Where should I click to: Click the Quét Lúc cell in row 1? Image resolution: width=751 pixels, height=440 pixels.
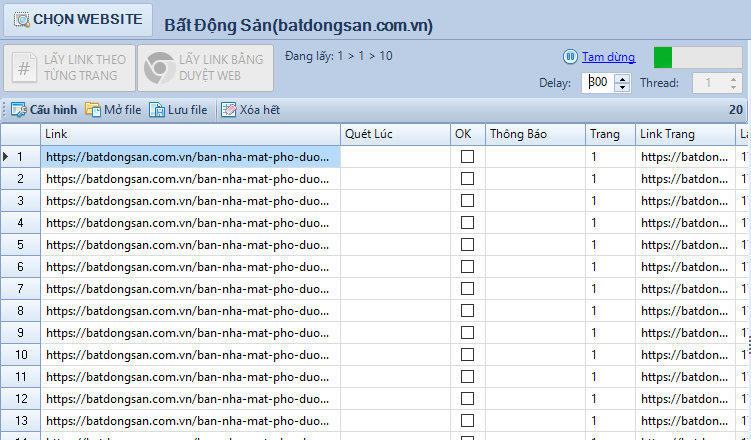point(396,157)
